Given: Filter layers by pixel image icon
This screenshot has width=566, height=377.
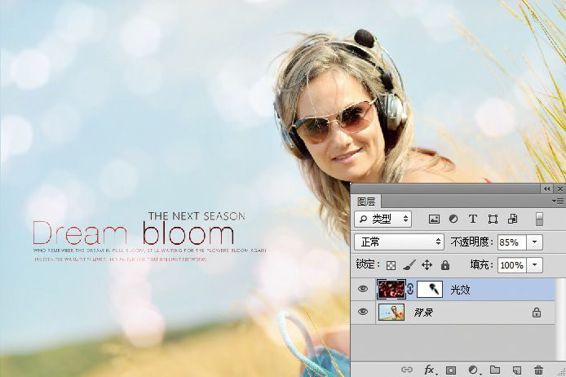Looking at the screenshot, I should click(x=434, y=219).
